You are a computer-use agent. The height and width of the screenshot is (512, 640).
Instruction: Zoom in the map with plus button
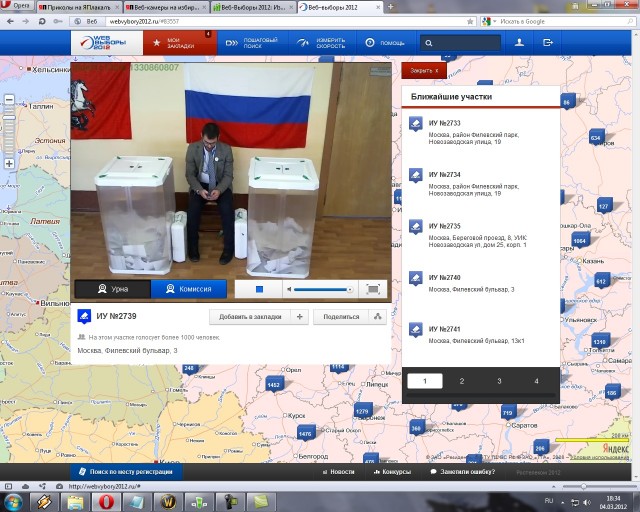(9, 164)
